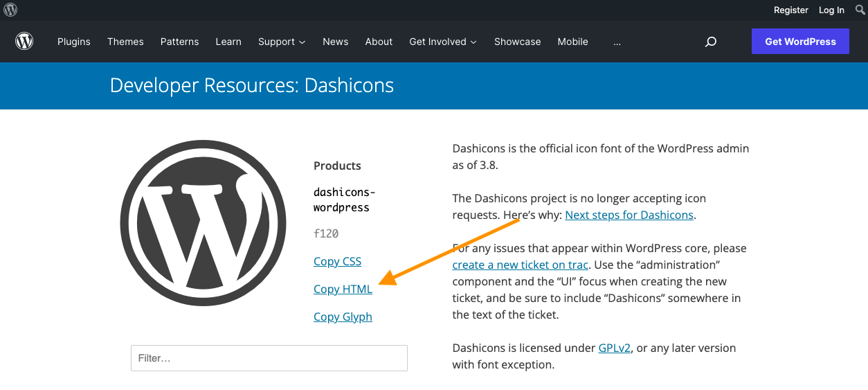The height and width of the screenshot is (390, 868).
Task: Open the News menu item
Action: pyautogui.click(x=336, y=42)
